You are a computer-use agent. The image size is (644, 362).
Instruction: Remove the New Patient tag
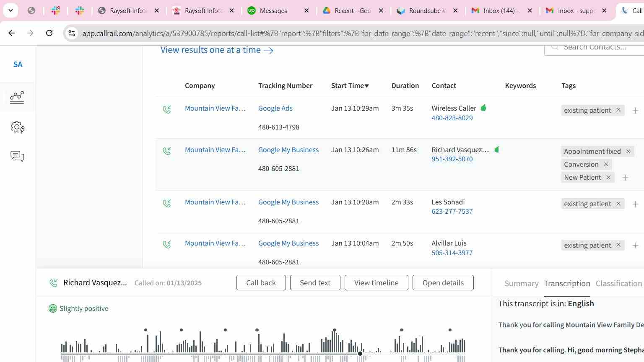point(608,177)
